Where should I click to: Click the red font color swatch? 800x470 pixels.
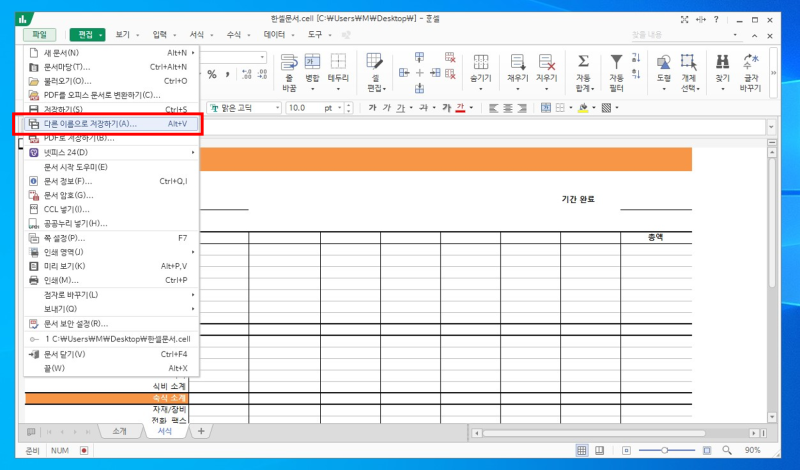click(461, 108)
